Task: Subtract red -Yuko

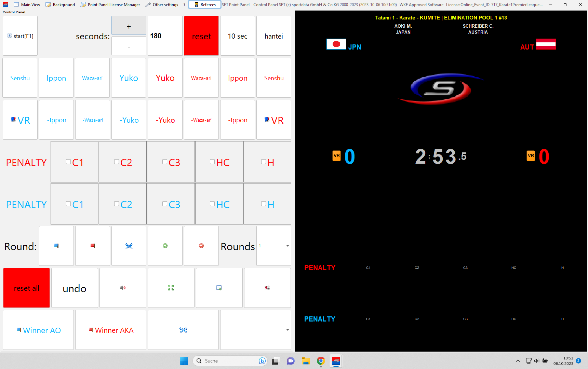Action: pyautogui.click(x=165, y=120)
